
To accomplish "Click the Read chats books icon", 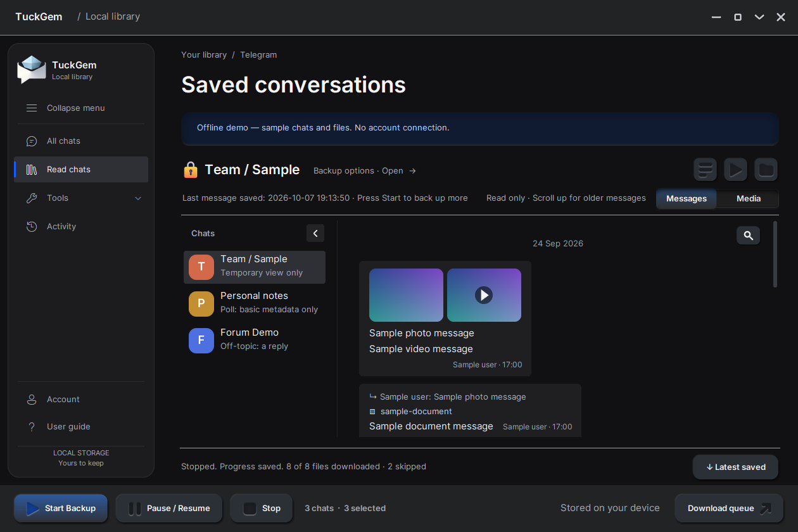I will click(x=32, y=170).
